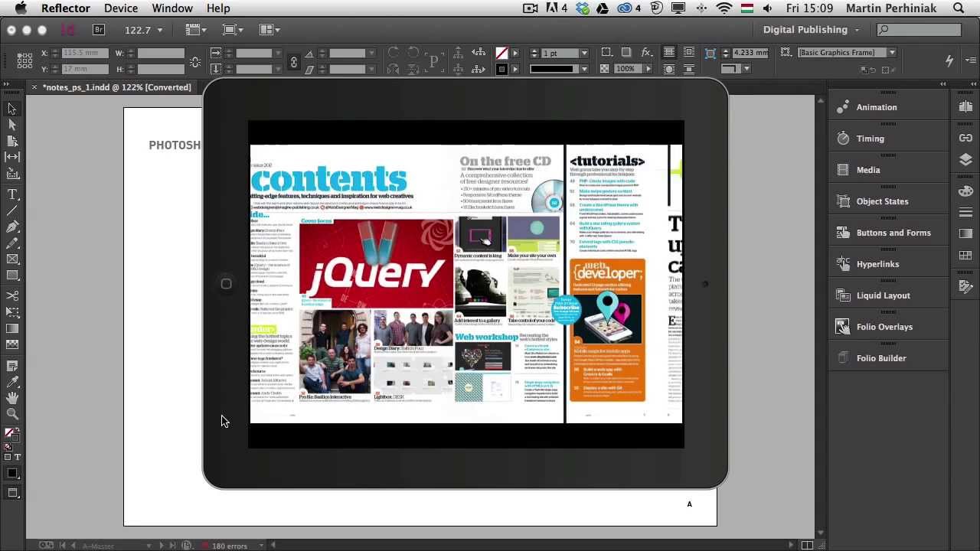Select the Note tool

12,366
